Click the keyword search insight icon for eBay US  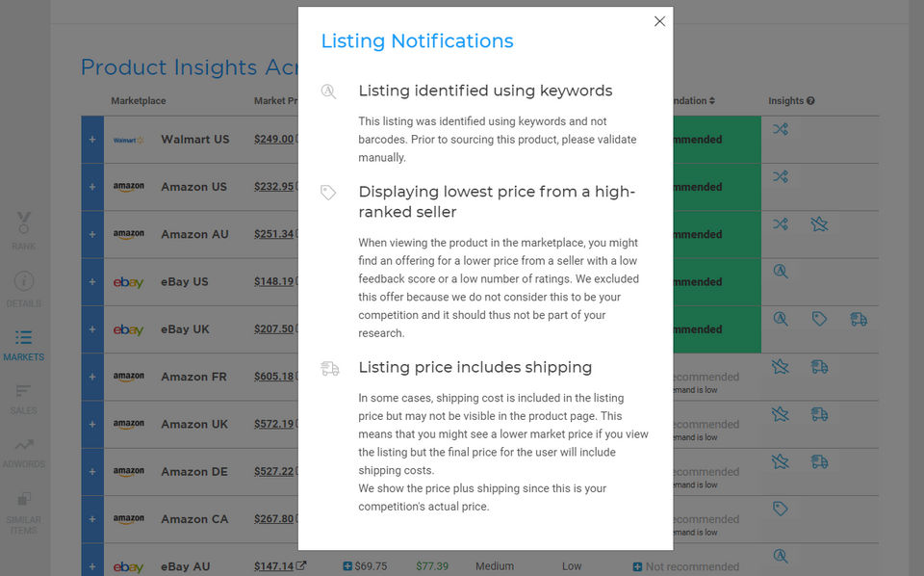780,272
